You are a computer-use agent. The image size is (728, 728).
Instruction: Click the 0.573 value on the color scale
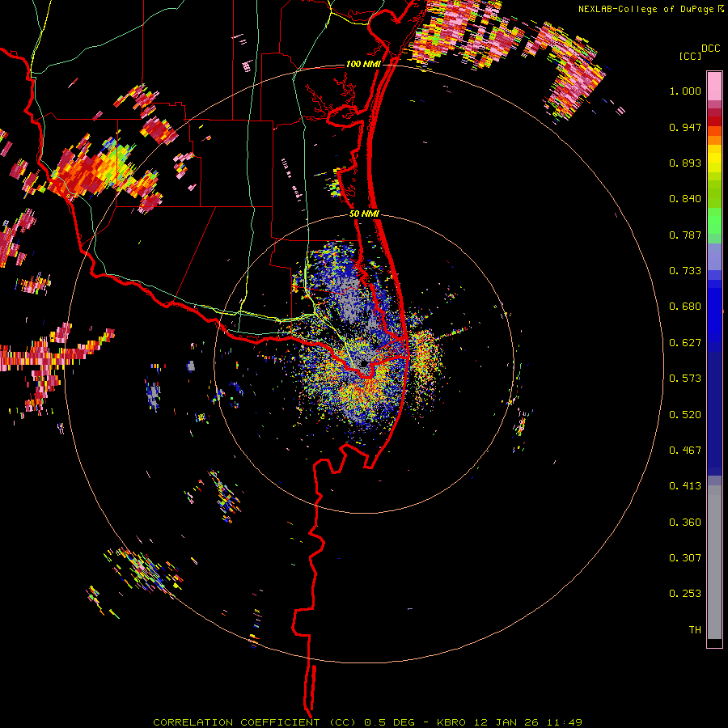tap(685, 379)
